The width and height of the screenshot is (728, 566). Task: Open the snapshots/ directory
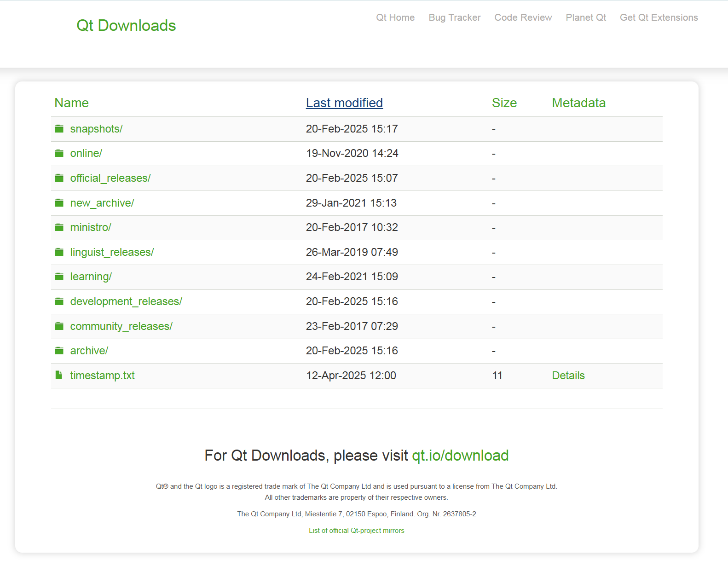pyautogui.click(x=96, y=129)
